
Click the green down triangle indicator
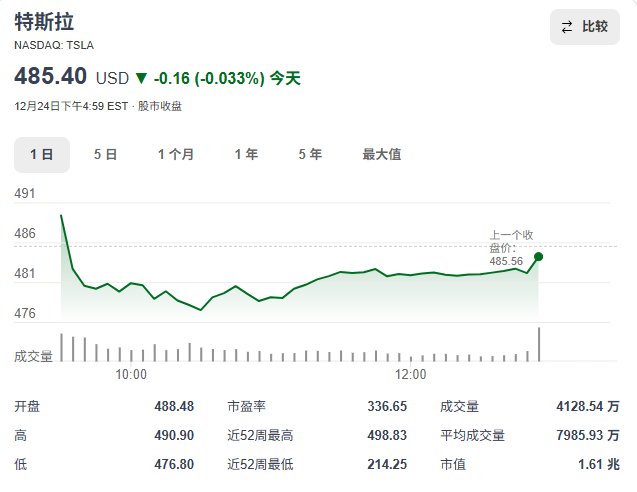click(141, 78)
